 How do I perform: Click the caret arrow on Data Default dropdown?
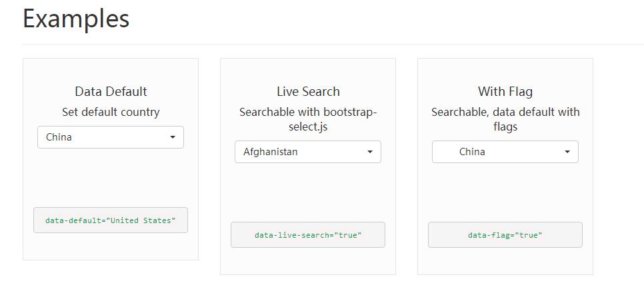[173, 137]
